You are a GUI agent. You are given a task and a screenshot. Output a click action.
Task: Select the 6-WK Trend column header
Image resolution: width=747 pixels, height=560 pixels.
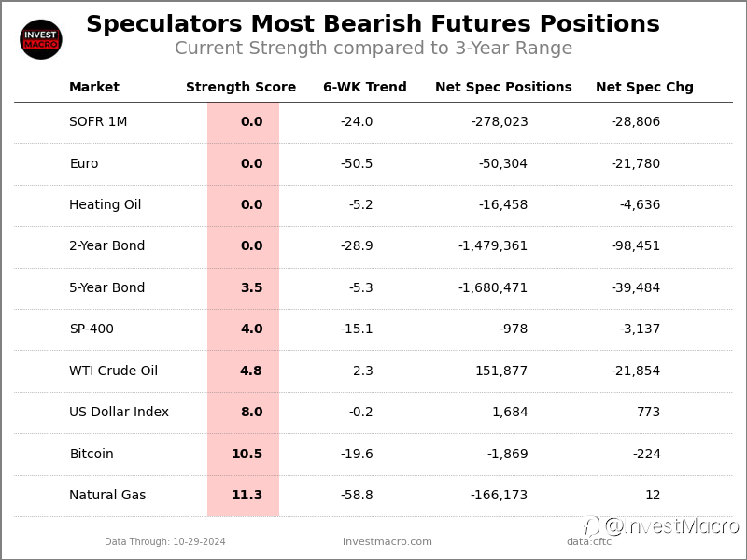[365, 88]
